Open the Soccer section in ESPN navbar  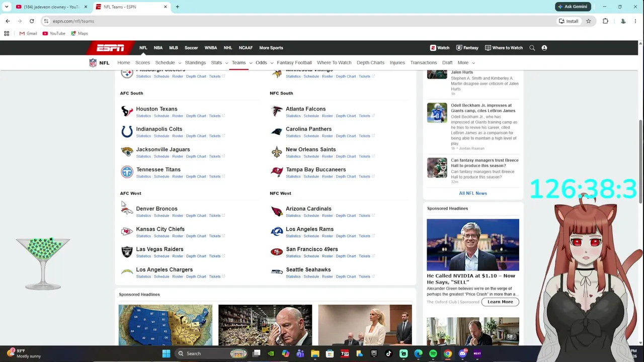click(x=191, y=48)
